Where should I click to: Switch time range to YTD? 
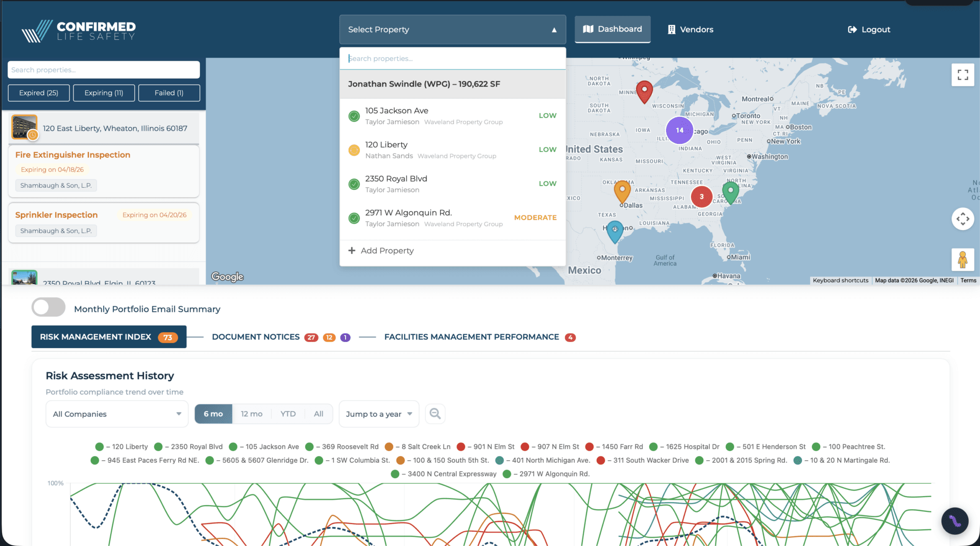click(x=288, y=413)
